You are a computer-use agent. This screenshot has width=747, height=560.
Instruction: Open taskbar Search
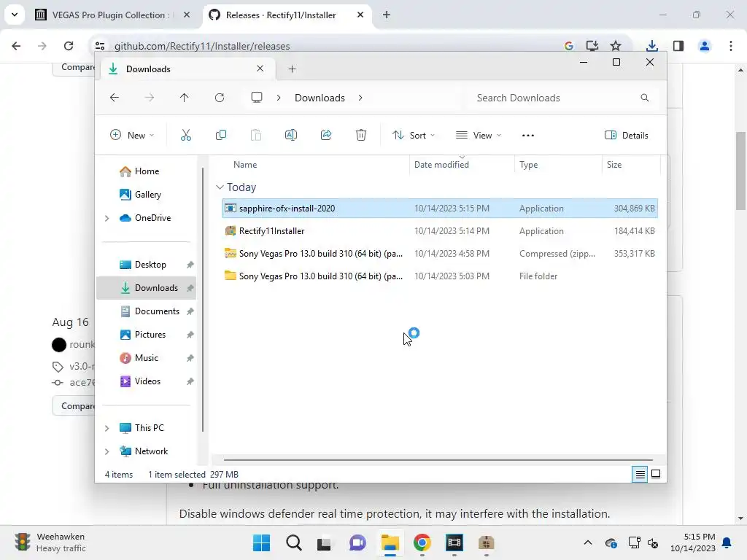tap(294, 542)
